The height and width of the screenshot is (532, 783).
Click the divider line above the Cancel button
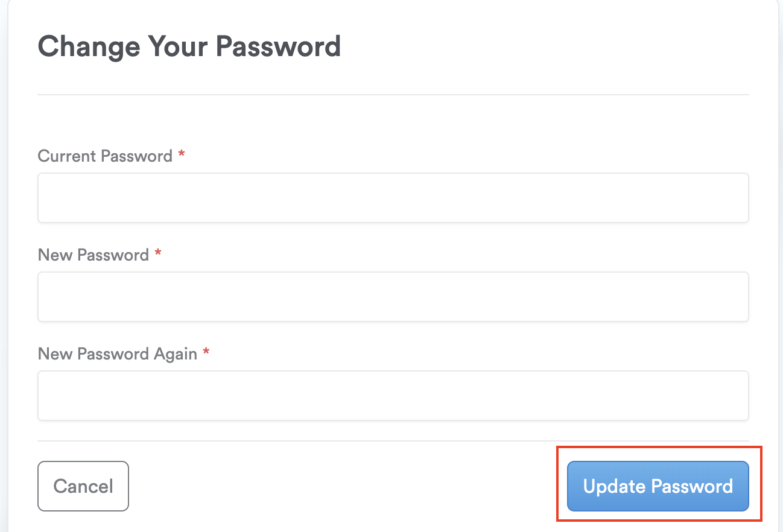pos(393,441)
